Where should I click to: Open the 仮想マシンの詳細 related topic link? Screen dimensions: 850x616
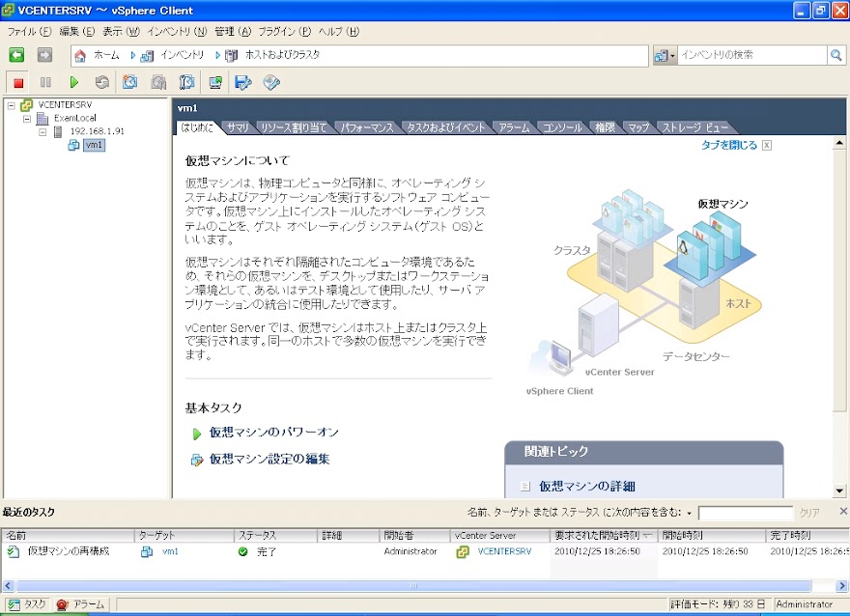coord(586,487)
